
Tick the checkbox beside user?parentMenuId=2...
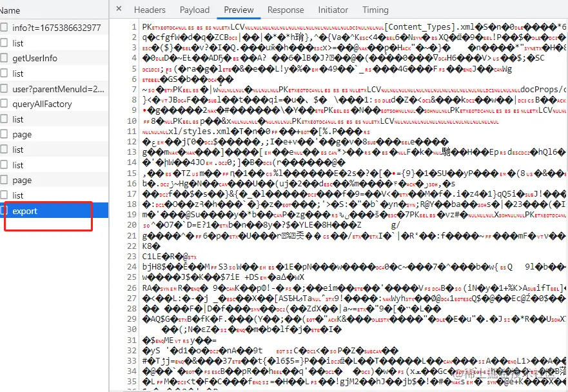4,88
